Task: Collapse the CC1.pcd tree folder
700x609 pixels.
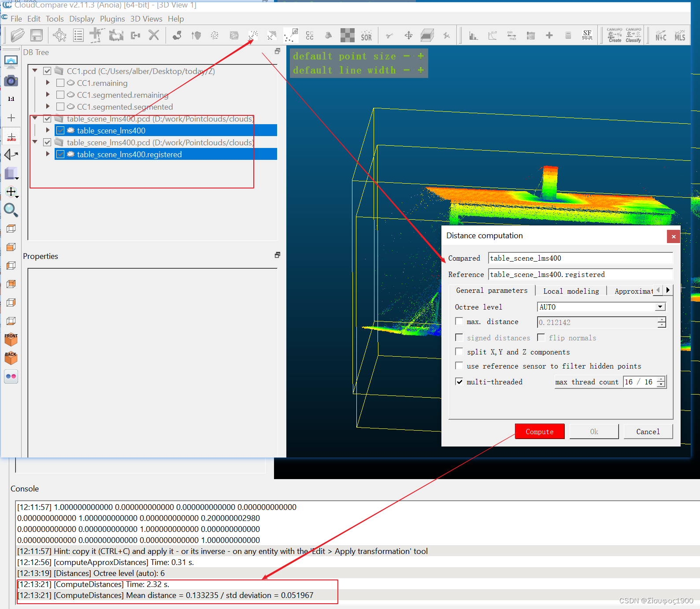Action: click(35, 70)
